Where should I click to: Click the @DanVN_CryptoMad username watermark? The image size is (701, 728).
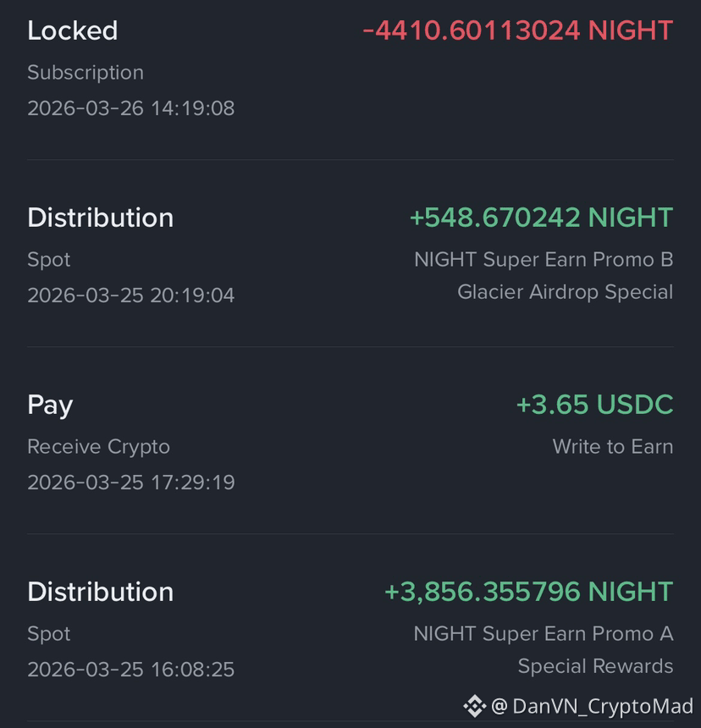pyautogui.click(x=592, y=706)
